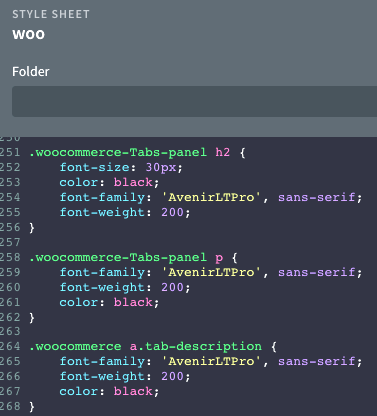This screenshot has height=416, width=377.
Task: Click line number 263 in the gutter
Action: pos(10,331)
